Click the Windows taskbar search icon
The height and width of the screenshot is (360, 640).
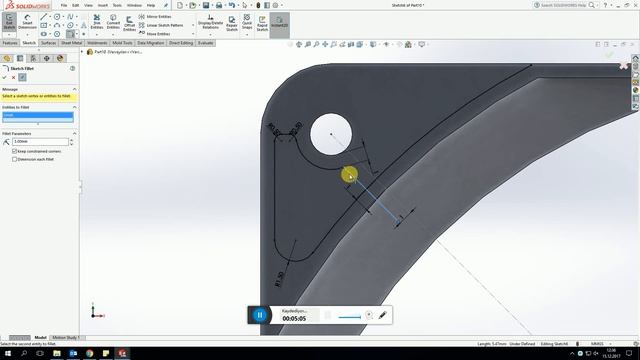(24, 353)
